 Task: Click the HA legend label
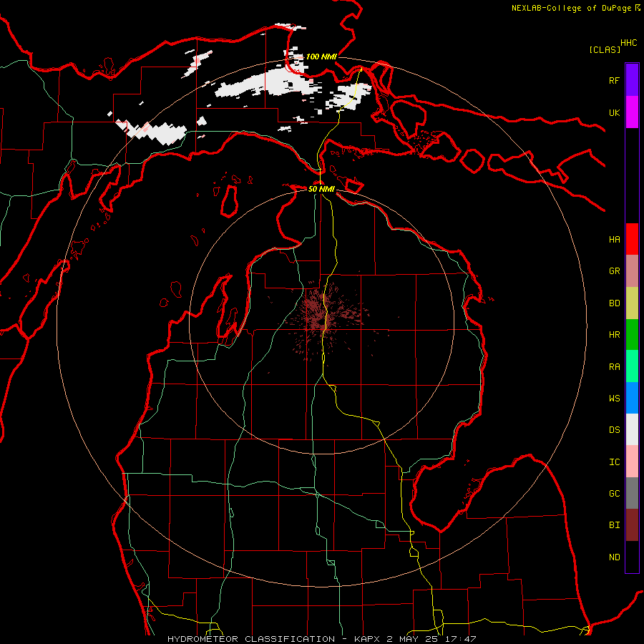[614, 239]
